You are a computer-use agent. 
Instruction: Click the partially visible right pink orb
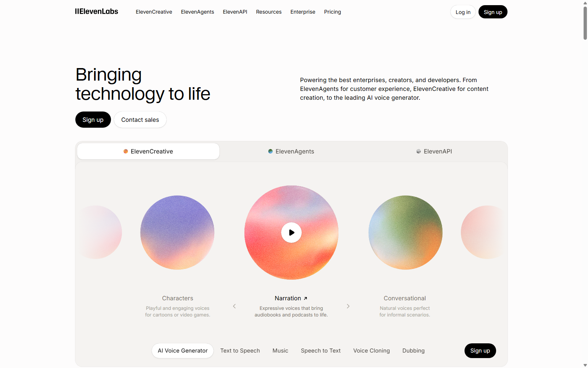coord(483,232)
